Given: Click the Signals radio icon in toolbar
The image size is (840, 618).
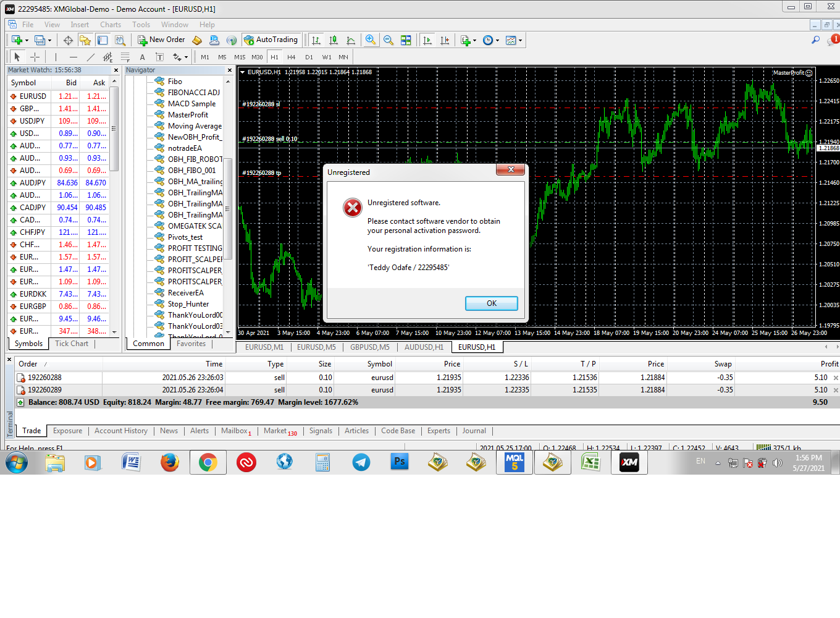Looking at the screenshot, I should click(x=232, y=40).
